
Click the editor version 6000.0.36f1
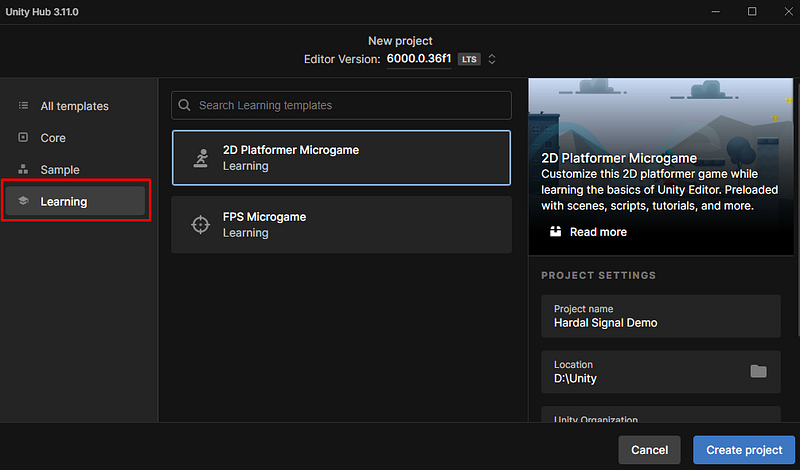(419, 59)
